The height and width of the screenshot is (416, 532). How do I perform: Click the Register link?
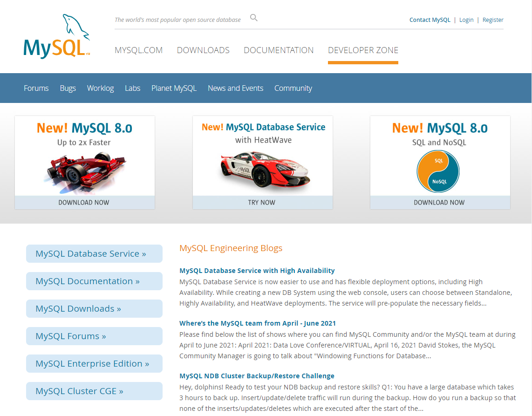point(493,20)
